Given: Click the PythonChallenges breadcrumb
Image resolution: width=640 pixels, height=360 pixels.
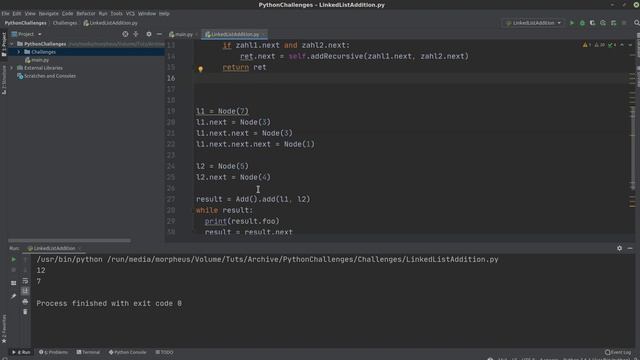Looking at the screenshot, I should coord(26,23).
